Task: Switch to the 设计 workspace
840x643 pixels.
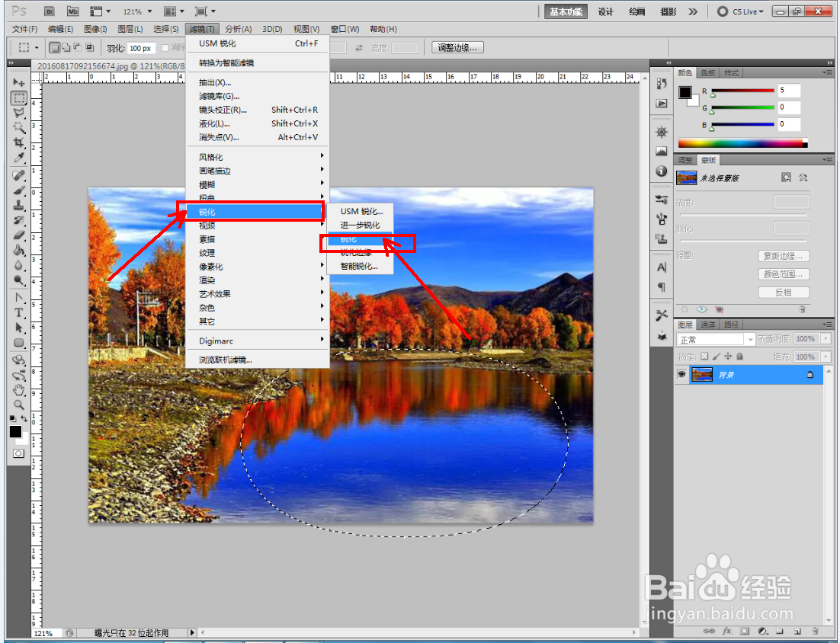Action: pyautogui.click(x=605, y=11)
